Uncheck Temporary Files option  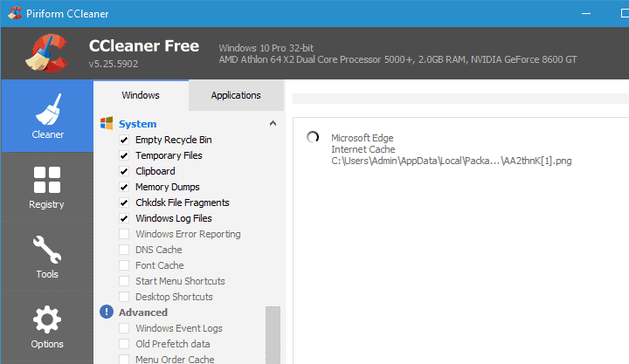point(124,155)
